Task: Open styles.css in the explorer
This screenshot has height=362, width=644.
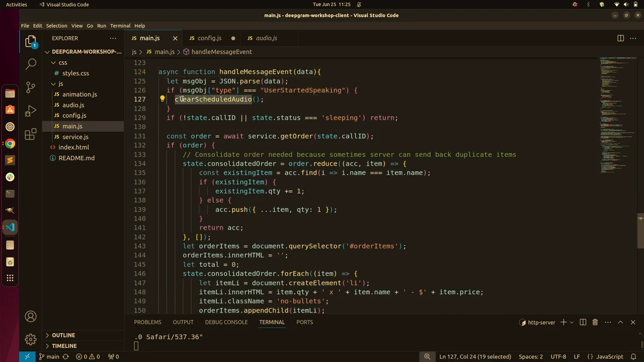Action: (x=75, y=73)
